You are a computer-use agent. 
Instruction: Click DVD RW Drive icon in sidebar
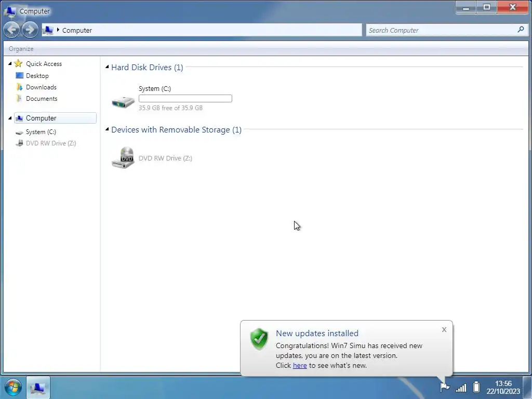click(19, 143)
